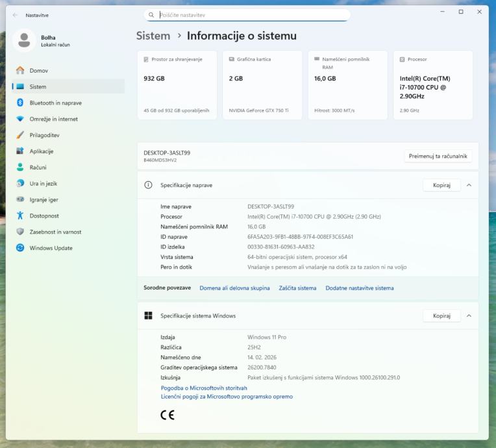Viewport: 496px width, 448px height.
Task: Click the Grafična kartica card icon
Action: pos(232,59)
